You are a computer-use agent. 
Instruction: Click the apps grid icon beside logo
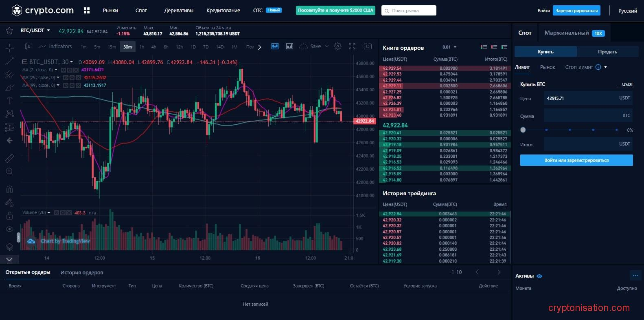[87, 11]
